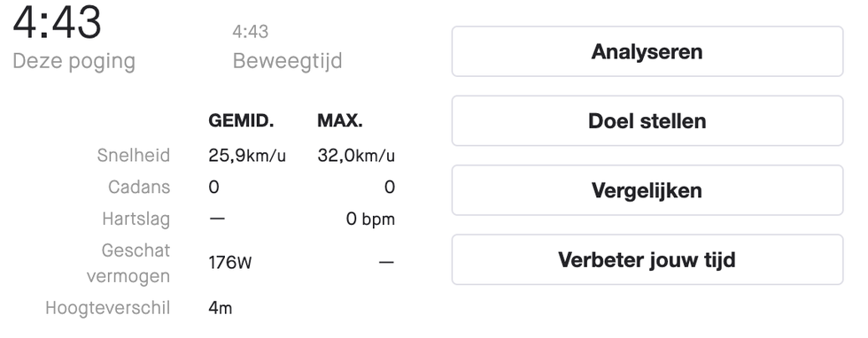Click Verbeter jouw tijd button
Viewport: 868px width, 338px height.
click(647, 259)
